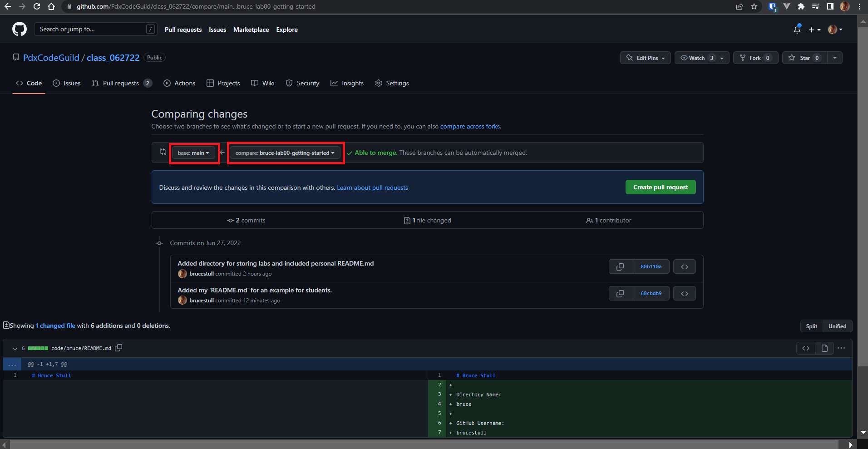
Task: Show 1 contributor section
Action: click(608, 220)
